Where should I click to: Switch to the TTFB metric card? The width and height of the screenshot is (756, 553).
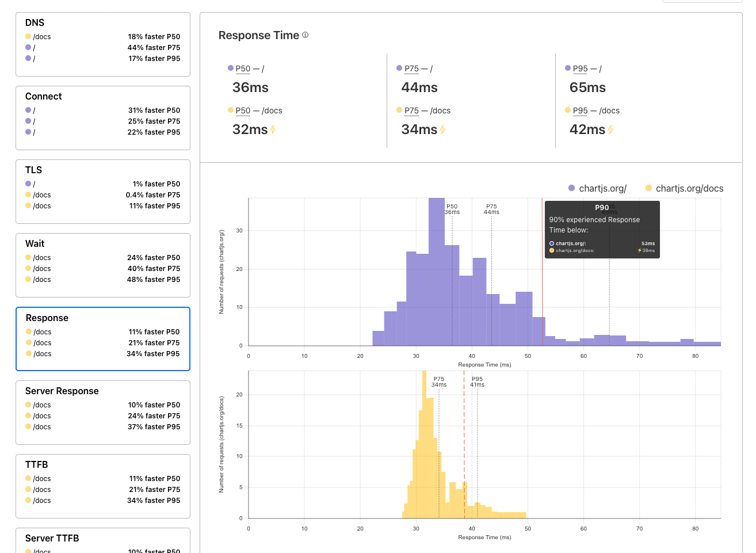103,486
